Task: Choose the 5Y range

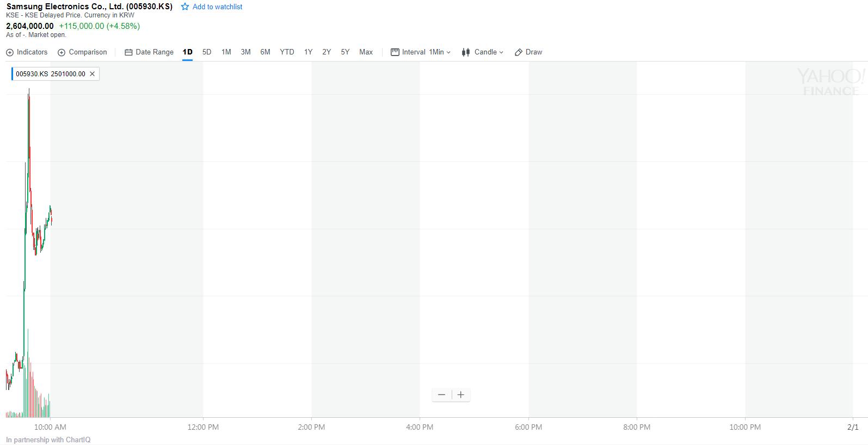Action: click(x=346, y=52)
